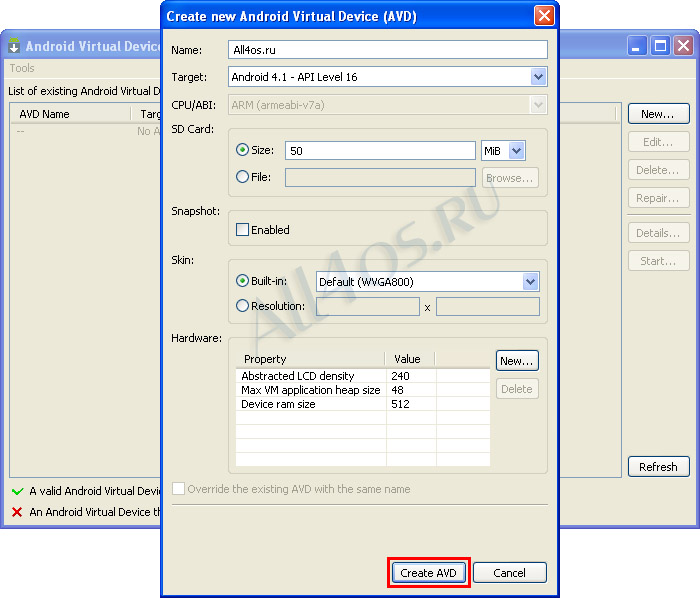Open the Target dropdown showing Android 4.1
This screenshot has width=700, height=598.
click(388, 77)
